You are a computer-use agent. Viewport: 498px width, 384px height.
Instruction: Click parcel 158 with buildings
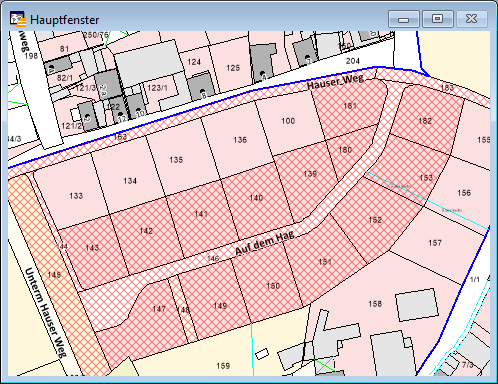pos(375,304)
